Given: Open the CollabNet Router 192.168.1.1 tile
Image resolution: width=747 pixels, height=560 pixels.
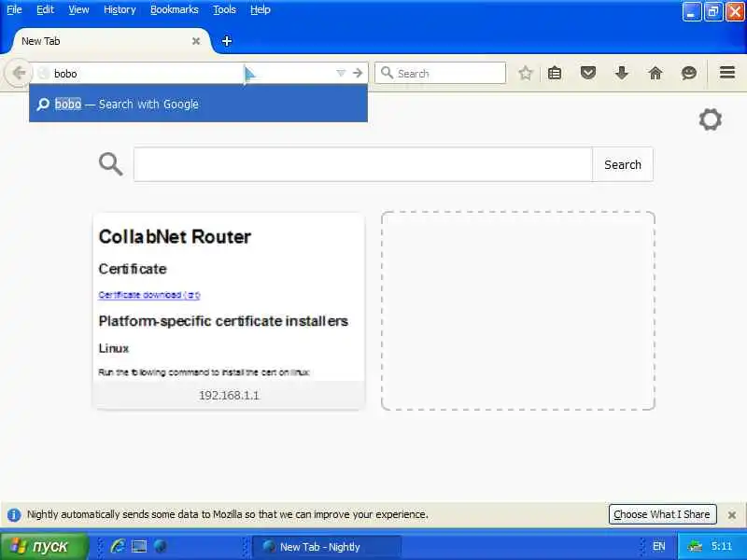Looking at the screenshot, I should click(x=229, y=311).
